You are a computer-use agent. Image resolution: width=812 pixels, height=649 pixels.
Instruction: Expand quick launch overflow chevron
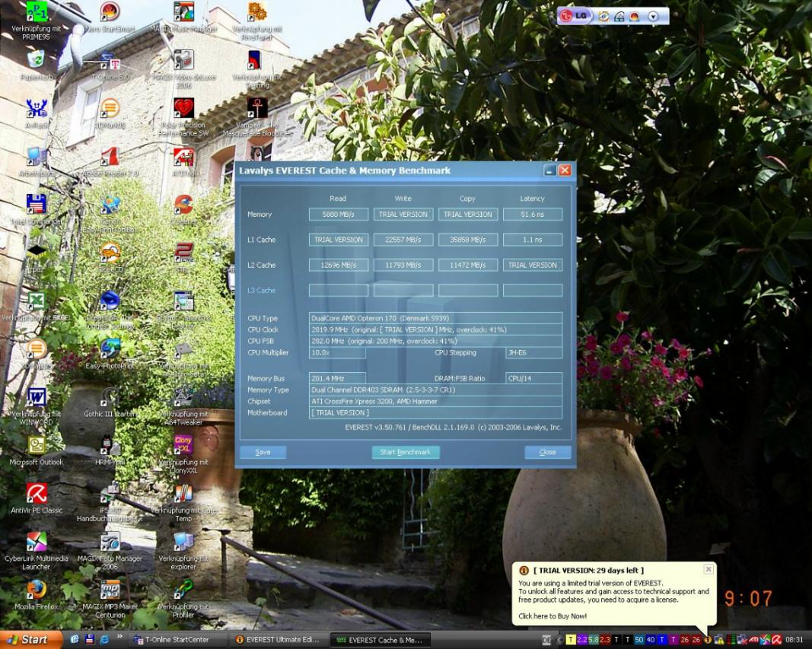click(x=120, y=637)
